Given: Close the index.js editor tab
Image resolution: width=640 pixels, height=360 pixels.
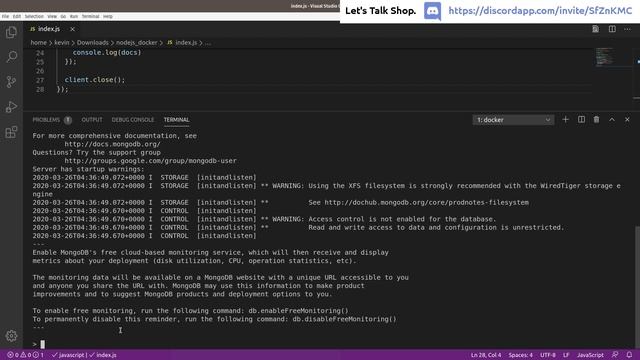Looking at the screenshot, I should pyautogui.click(x=72, y=29).
